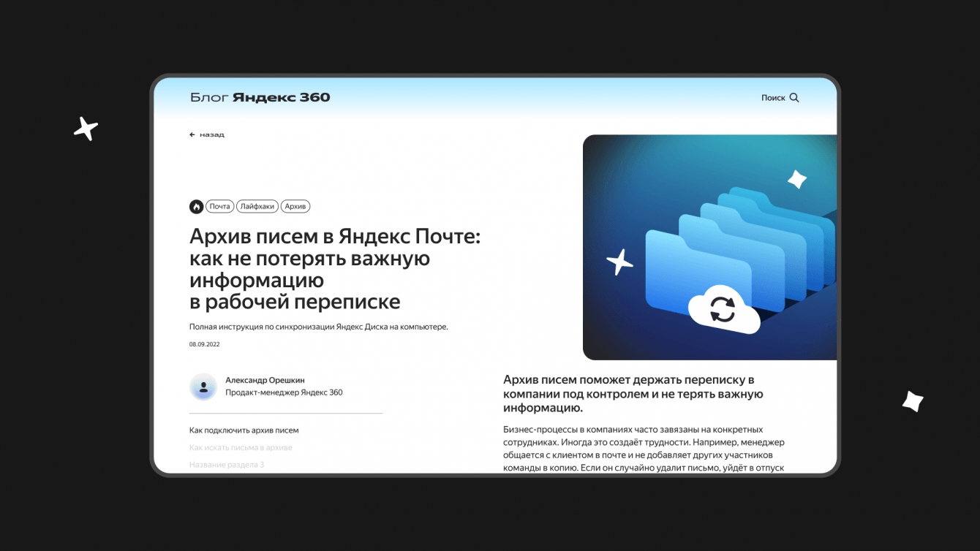Click the "Поиск" search button
Viewport: 980px width, 551px height.
tap(780, 98)
